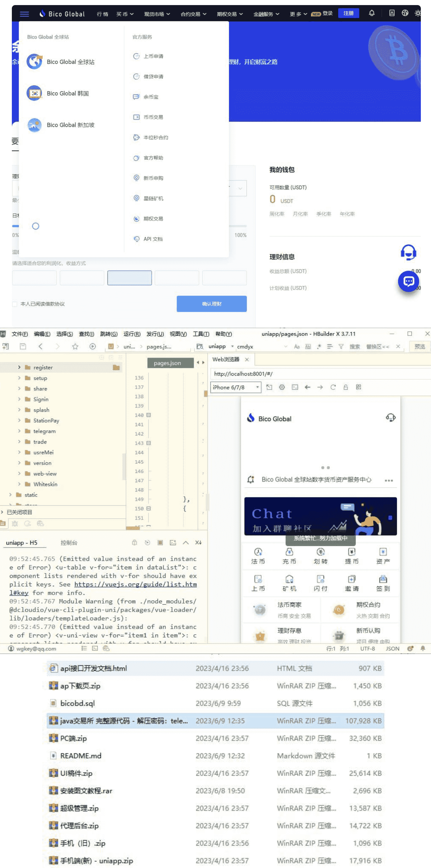Close the Web浏览器 tab

coord(247,360)
